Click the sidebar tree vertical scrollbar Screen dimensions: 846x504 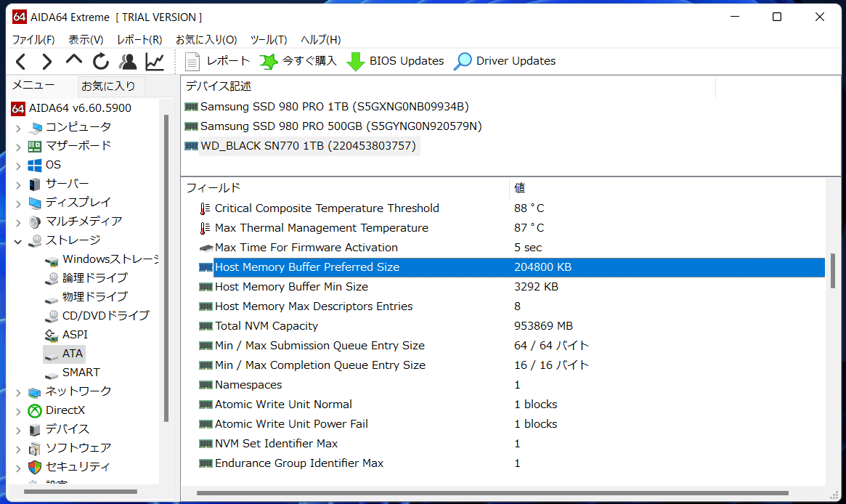point(166,268)
